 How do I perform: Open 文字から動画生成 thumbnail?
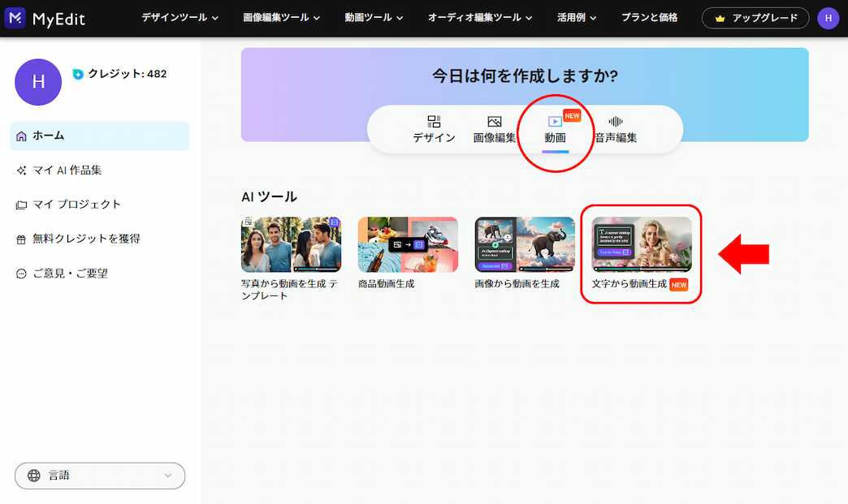642,244
